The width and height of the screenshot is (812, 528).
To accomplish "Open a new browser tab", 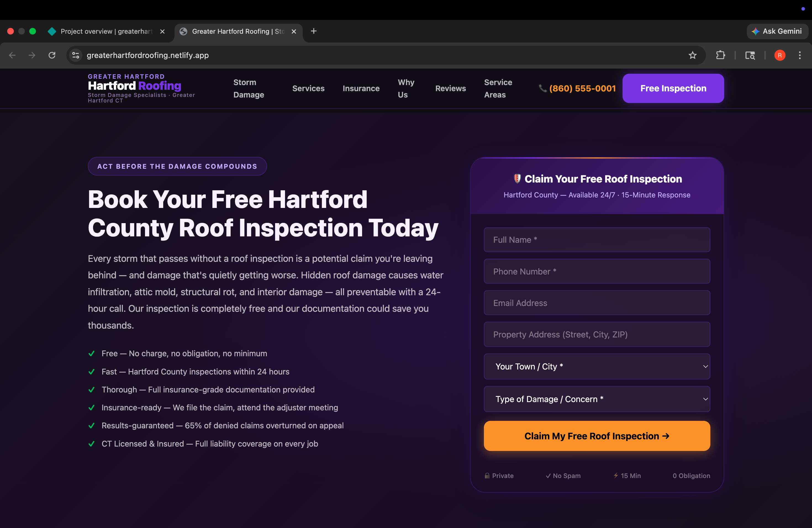I will 313,31.
